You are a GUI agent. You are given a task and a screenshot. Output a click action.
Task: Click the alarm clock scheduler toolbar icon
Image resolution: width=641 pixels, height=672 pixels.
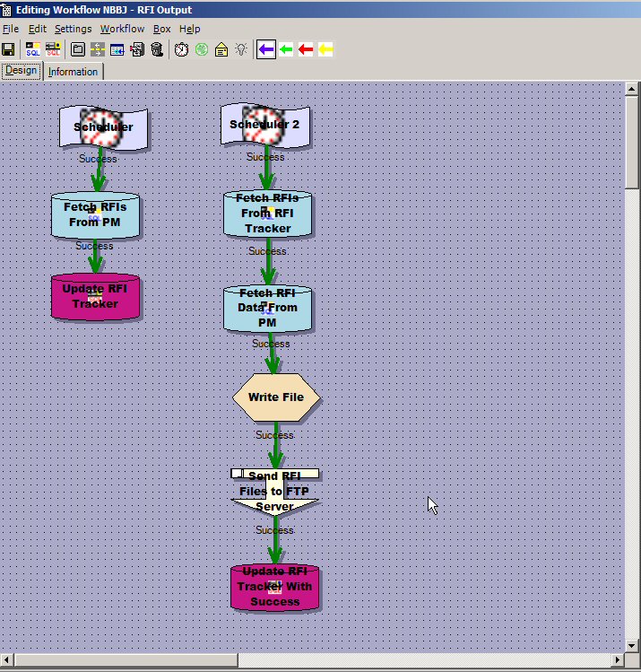pos(181,49)
